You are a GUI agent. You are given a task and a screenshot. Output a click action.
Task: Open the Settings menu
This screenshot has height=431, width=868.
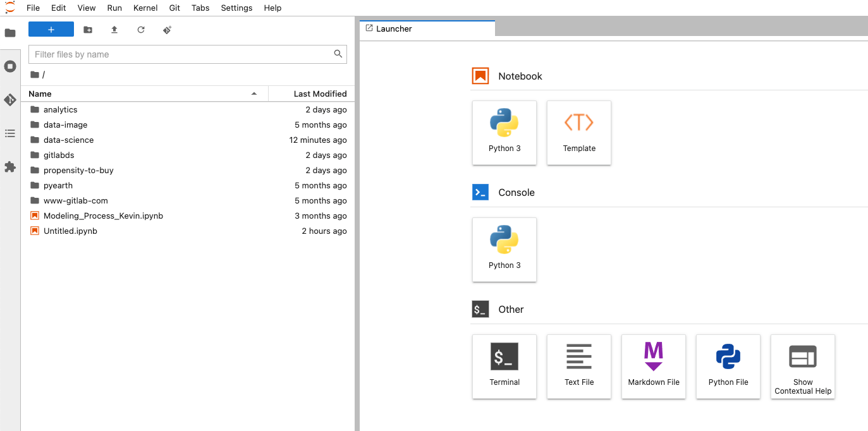pyautogui.click(x=236, y=8)
